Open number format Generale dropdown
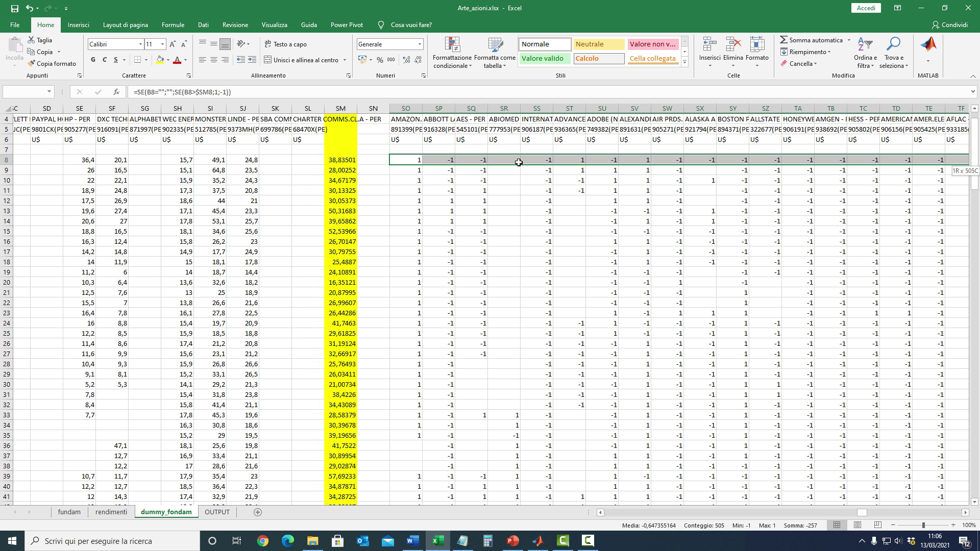The width and height of the screenshot is (980, 551). tap(420, 44)
